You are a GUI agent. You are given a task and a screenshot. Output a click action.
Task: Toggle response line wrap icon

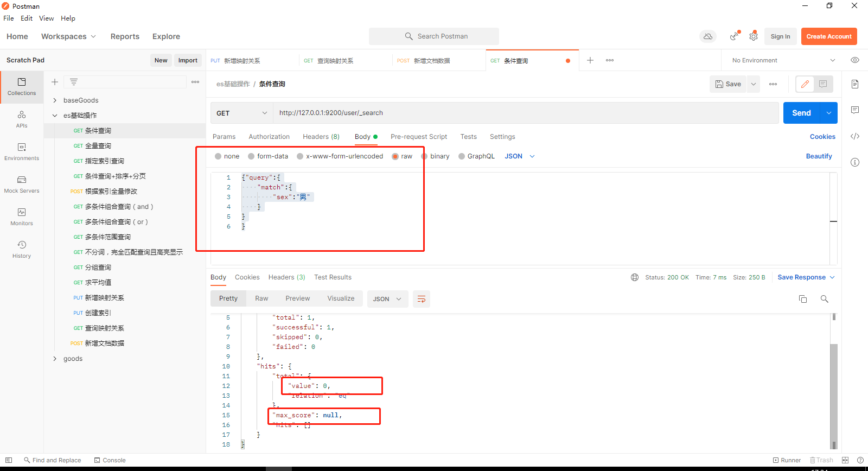tap(422, 299)
